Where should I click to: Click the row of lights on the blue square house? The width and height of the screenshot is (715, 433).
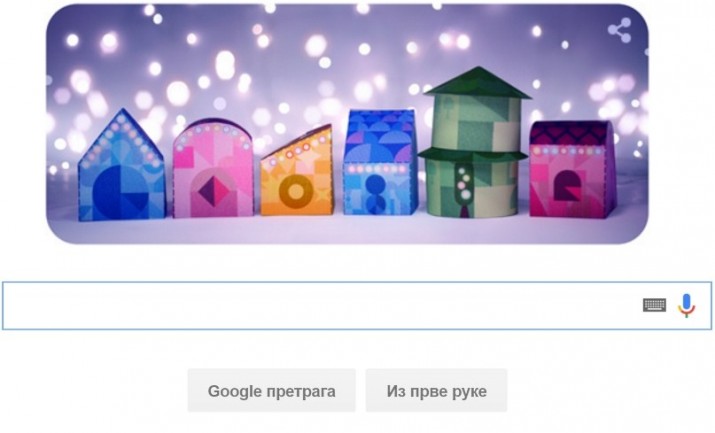click(x=376, y=169)
